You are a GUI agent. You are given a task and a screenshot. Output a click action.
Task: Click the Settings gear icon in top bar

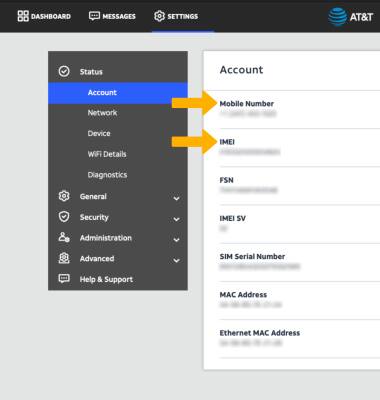159,16
